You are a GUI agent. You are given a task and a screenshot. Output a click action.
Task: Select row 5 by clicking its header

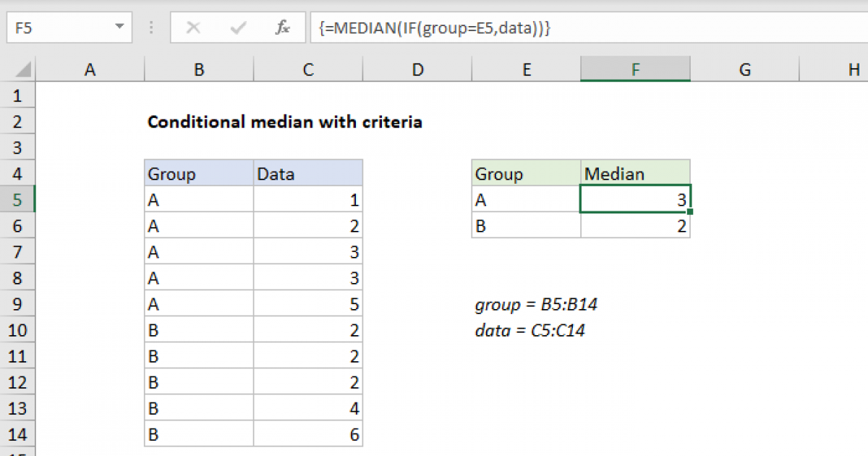point(18,200)
